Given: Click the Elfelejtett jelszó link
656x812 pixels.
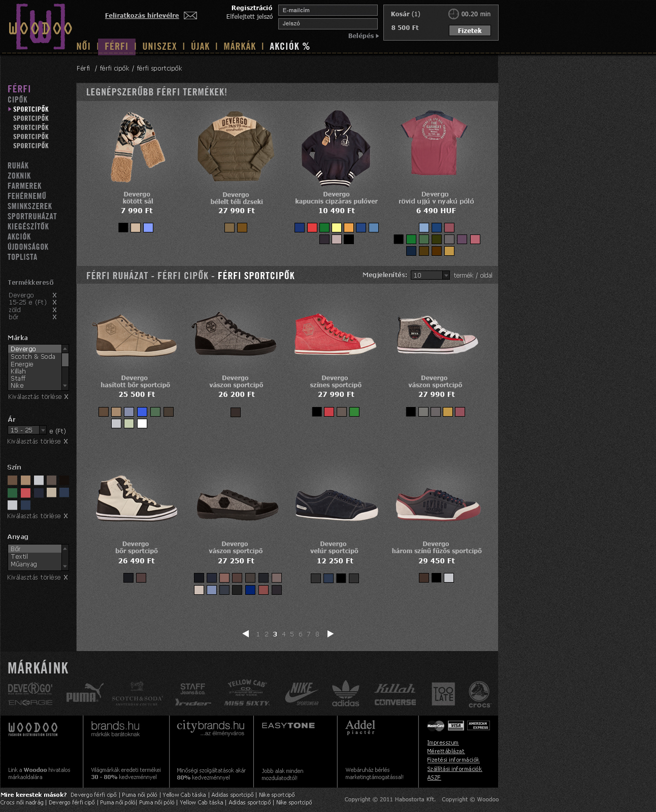Looking at the screenshot, I should click(x=249, y=17).
